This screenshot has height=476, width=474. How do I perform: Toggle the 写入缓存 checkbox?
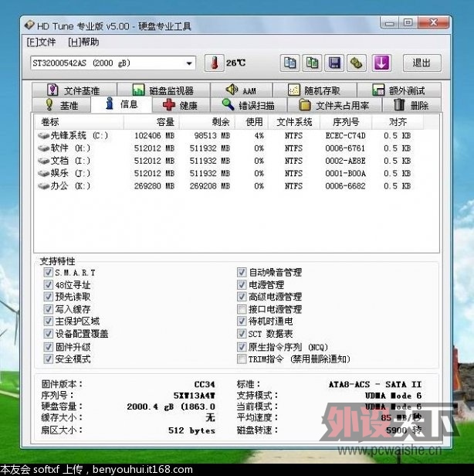tap(48, 309)
